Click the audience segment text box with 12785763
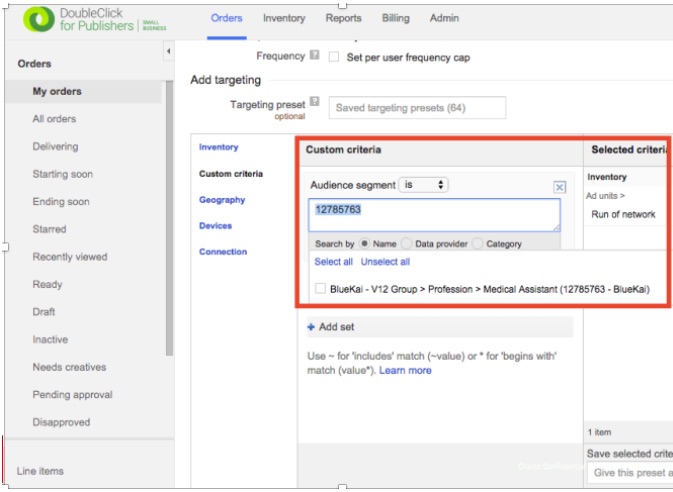Image resolution: width=673 pixels, height=492 pixels. (x=434, y=215)
